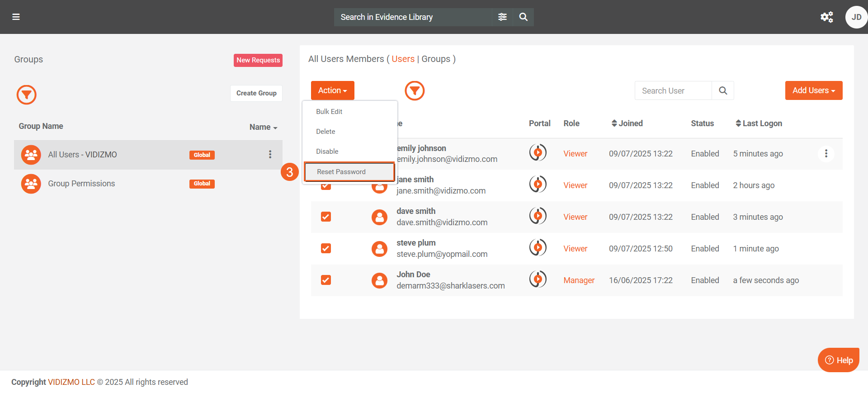868x393 pixels.
Task: Uncheck the dave smith checkbox
Action: click(326, 217)
